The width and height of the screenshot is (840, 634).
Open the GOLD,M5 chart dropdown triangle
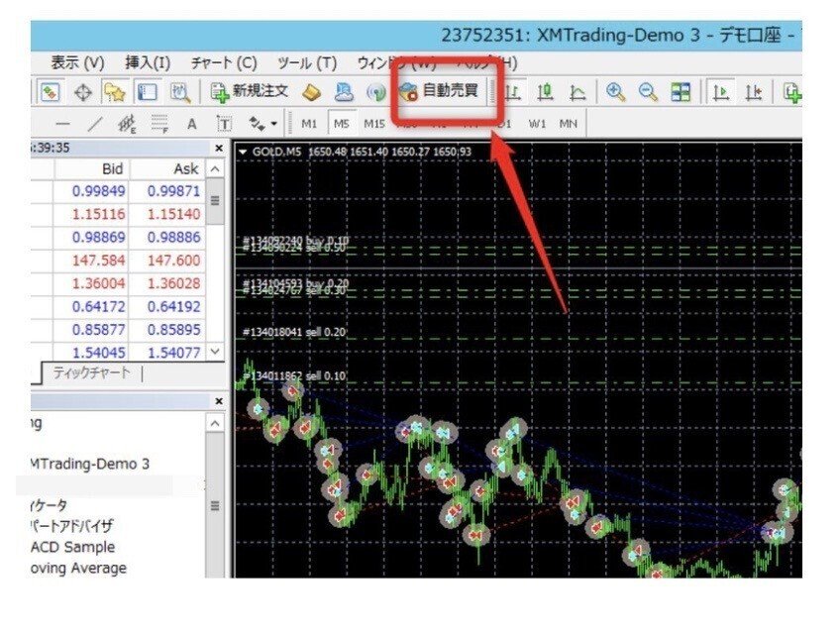243,153
